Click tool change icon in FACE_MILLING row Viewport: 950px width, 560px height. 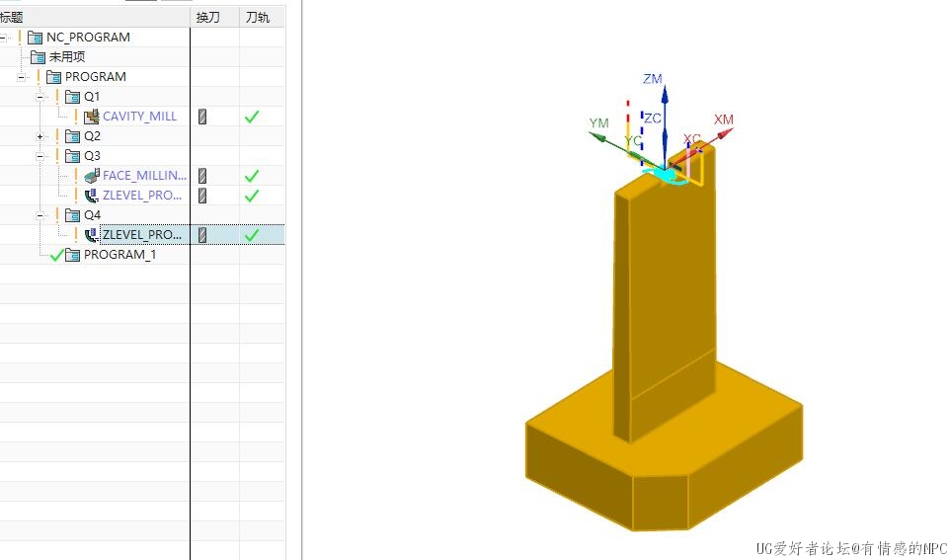point(203,176)
